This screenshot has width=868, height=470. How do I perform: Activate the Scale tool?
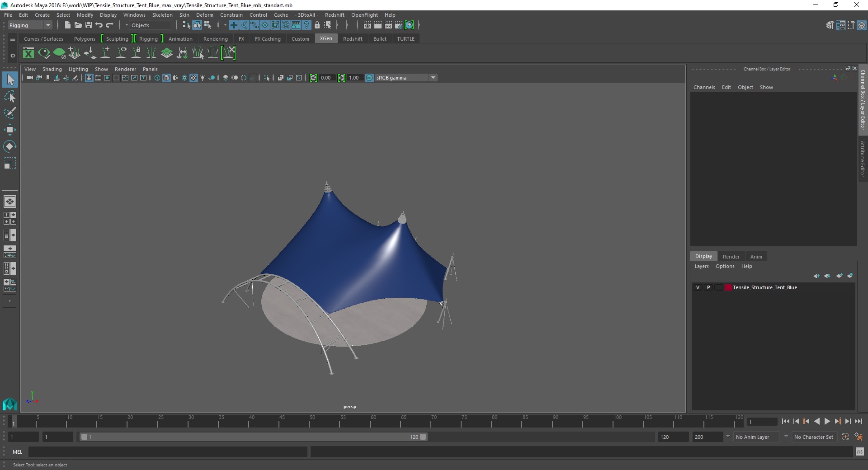pos(10,163)
